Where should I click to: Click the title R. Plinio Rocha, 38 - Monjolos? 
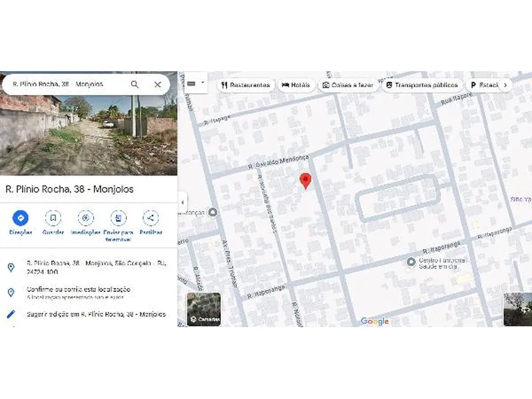click(x=69, y=189)
